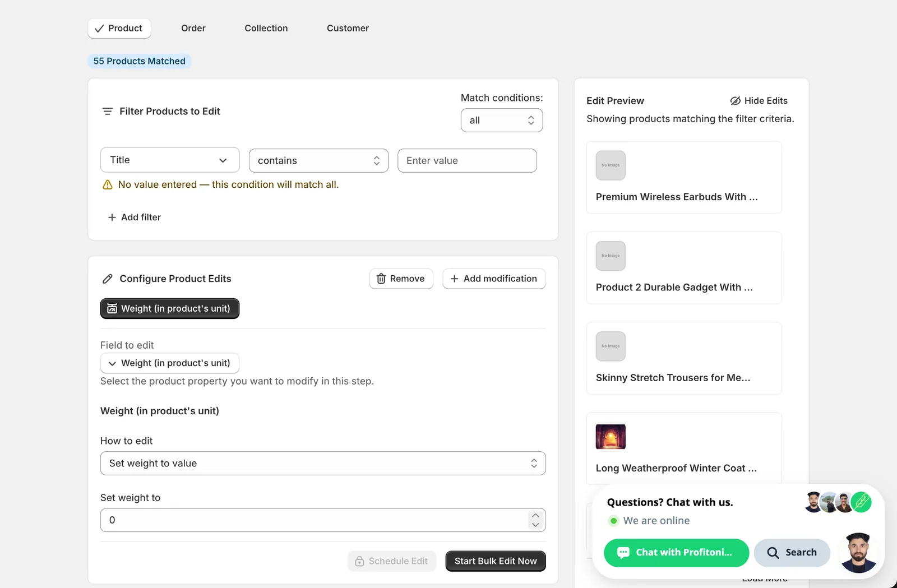This screenshot has width=897, height=588.
Task: Decrease weight with the down stepper arrow
Action: click(535, 525)
